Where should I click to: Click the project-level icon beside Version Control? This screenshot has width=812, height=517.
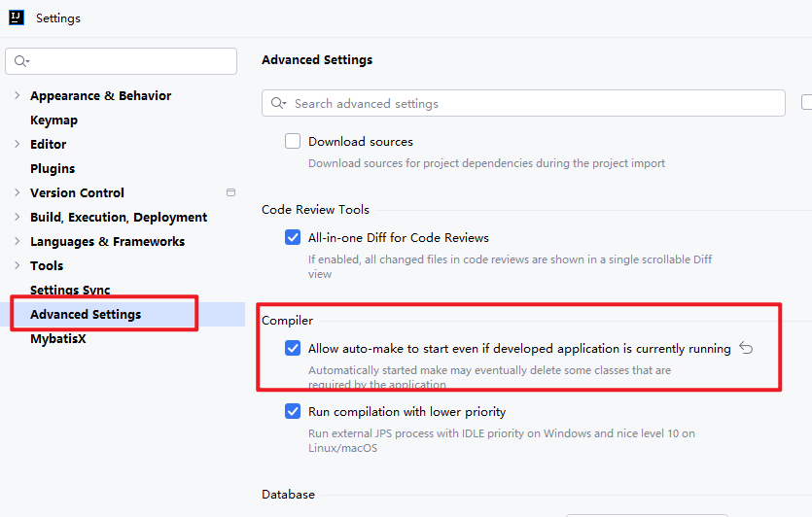[230, 192]
